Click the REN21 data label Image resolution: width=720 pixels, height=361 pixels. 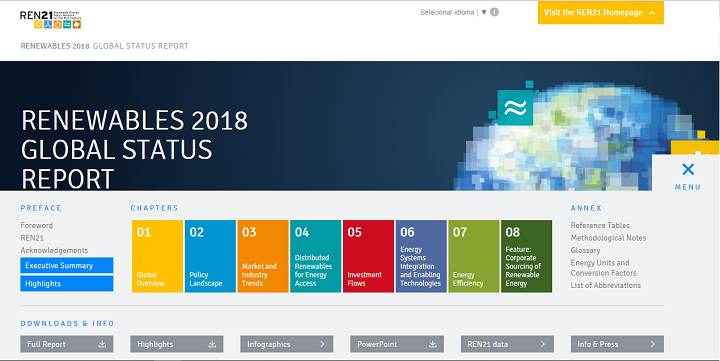point(488,344)
